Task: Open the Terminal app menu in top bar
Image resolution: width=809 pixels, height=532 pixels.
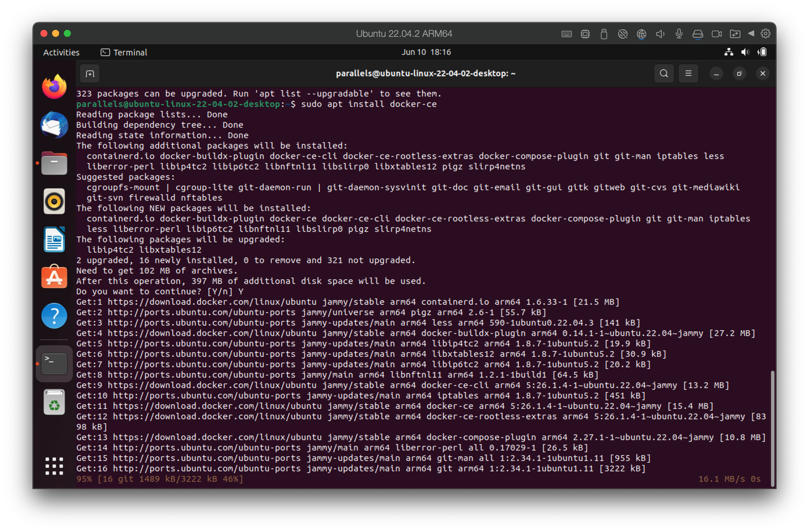Action: [x=124, y=52]
